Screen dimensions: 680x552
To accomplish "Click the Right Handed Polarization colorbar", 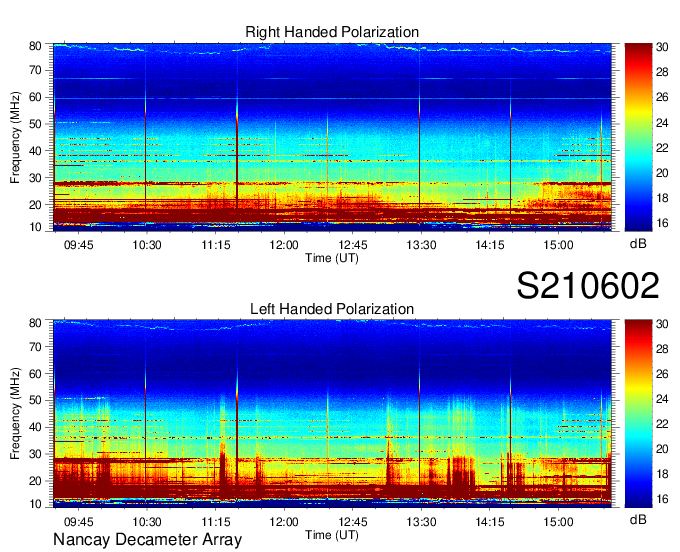I will (638, 137).
